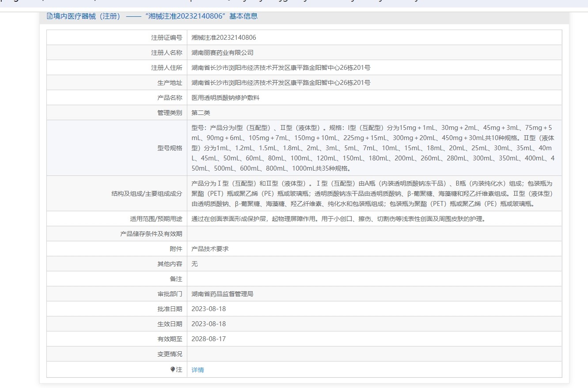The width and height of the screenshot is (588, 388).
Task: Click the 生产地址 label
Action: (170, 83)
